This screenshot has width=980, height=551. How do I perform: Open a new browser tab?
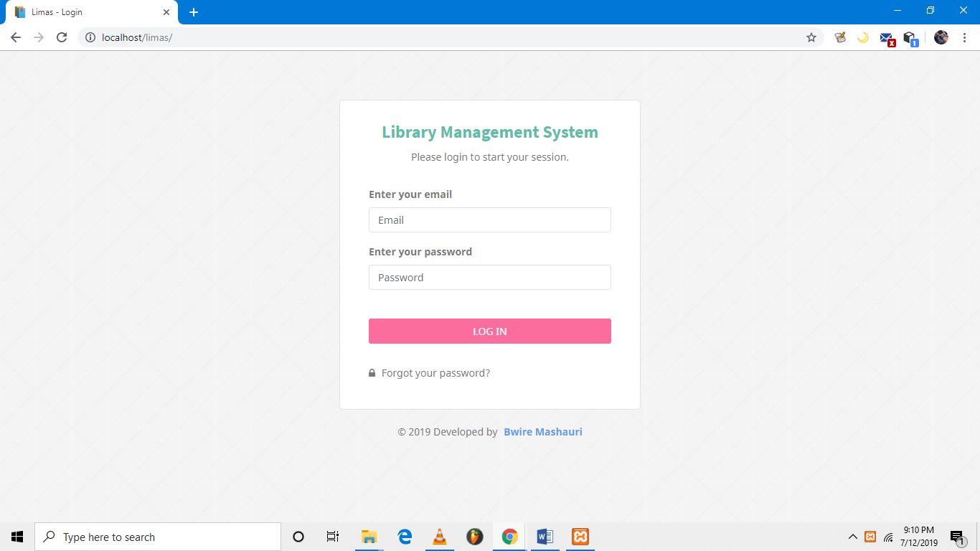pos(194,12)
